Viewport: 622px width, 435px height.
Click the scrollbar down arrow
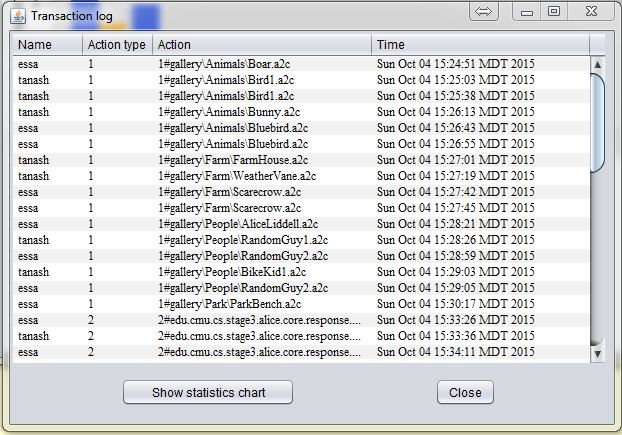pos(598,354)
